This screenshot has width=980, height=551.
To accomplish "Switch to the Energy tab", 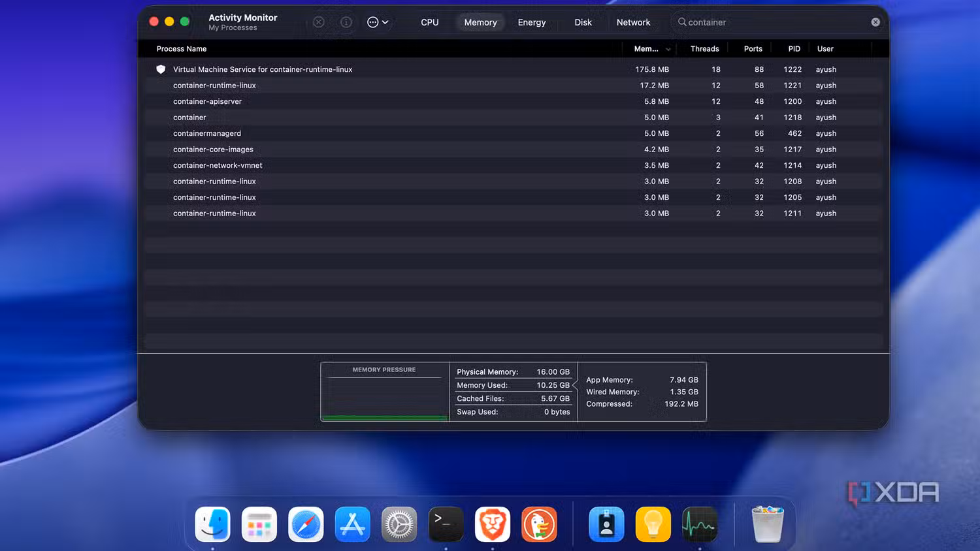I will pyautogui.click(x=532, y=22).
